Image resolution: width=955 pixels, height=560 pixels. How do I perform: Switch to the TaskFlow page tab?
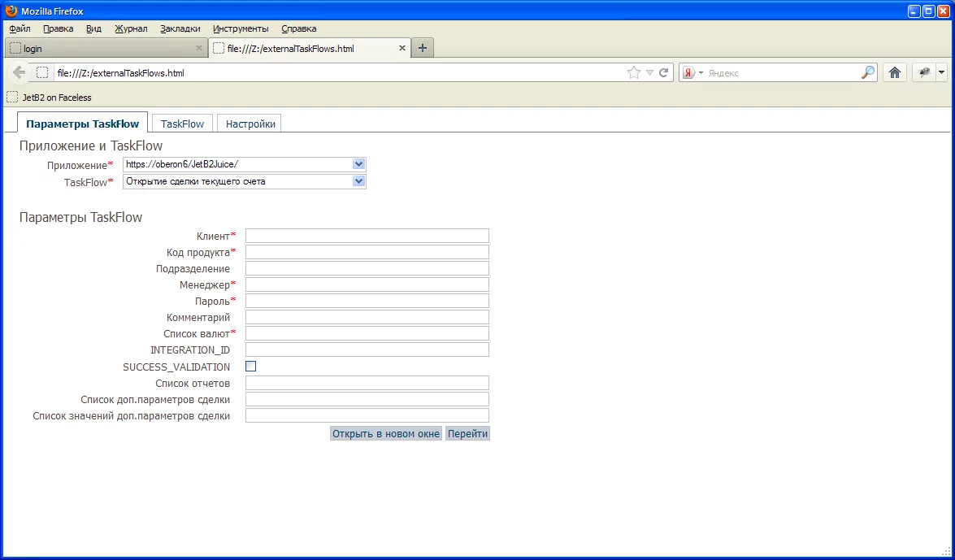pos(182,123)
